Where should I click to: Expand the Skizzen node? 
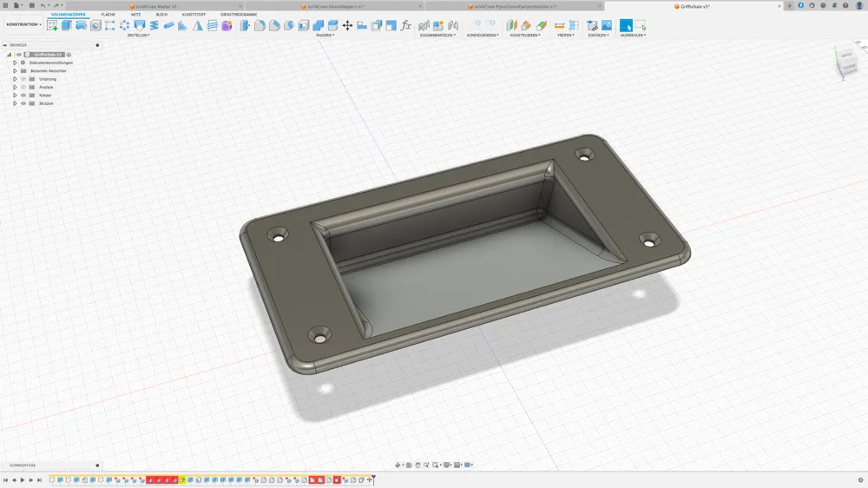pos(15,103)
